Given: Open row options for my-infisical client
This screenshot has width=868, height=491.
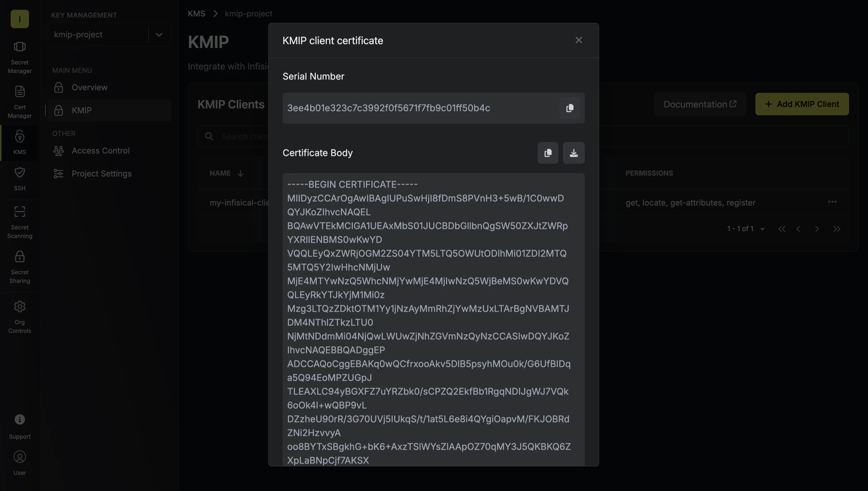Looking at the screenshot, I should 832,202.
